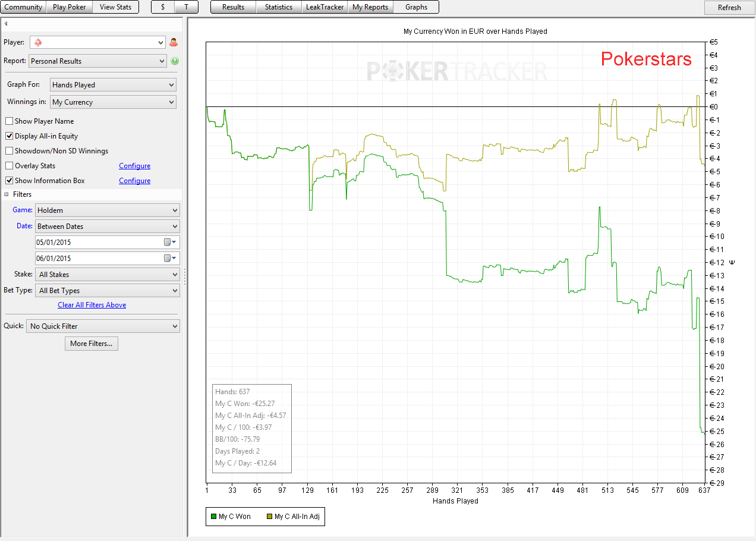Viewport: 756px width, 541px height.
Task: Click Clear All Filters Above link
Action: click(92, 305)
